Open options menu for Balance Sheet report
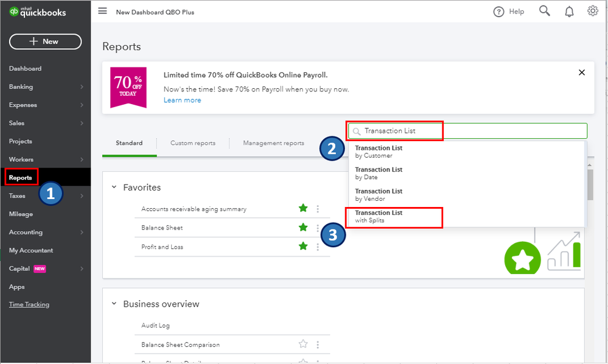Screen dimensions: 608x364 [x=317, y=228]
